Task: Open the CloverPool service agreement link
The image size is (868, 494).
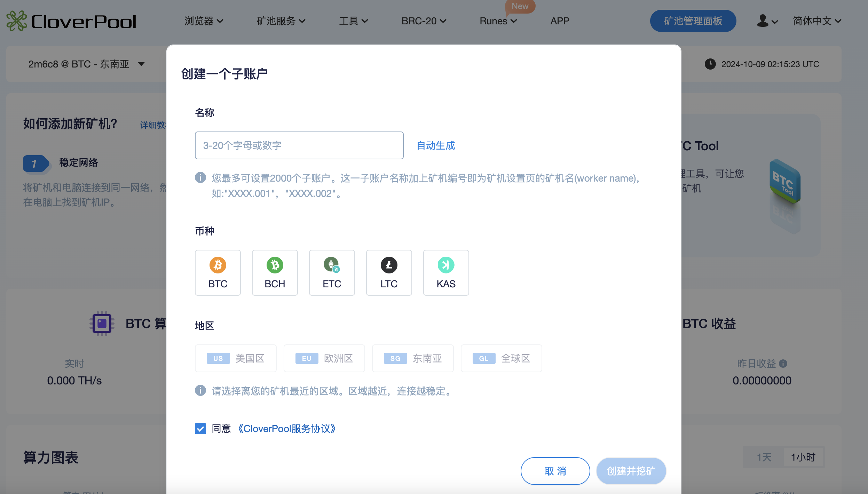Action: [287, 428]
